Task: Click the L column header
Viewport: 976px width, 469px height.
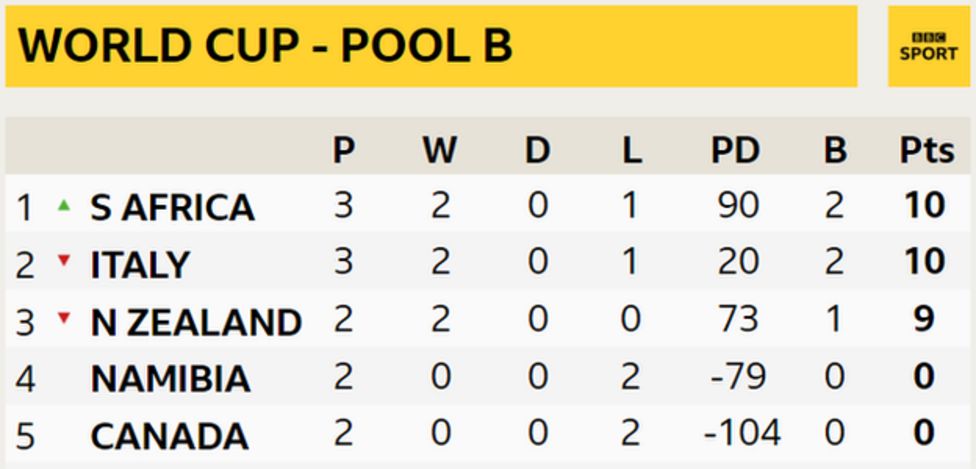Action: pos(631,150)
